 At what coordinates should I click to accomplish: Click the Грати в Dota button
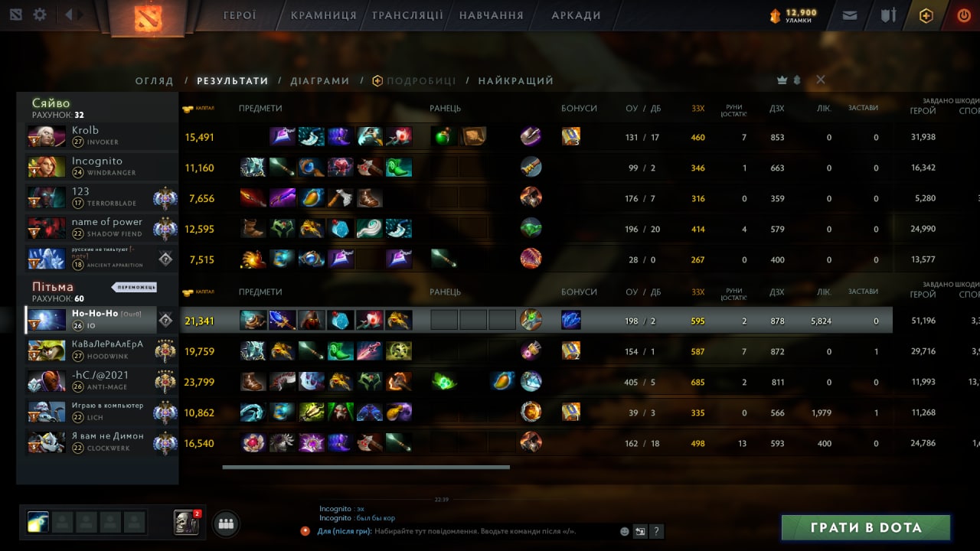coord(866,527)
